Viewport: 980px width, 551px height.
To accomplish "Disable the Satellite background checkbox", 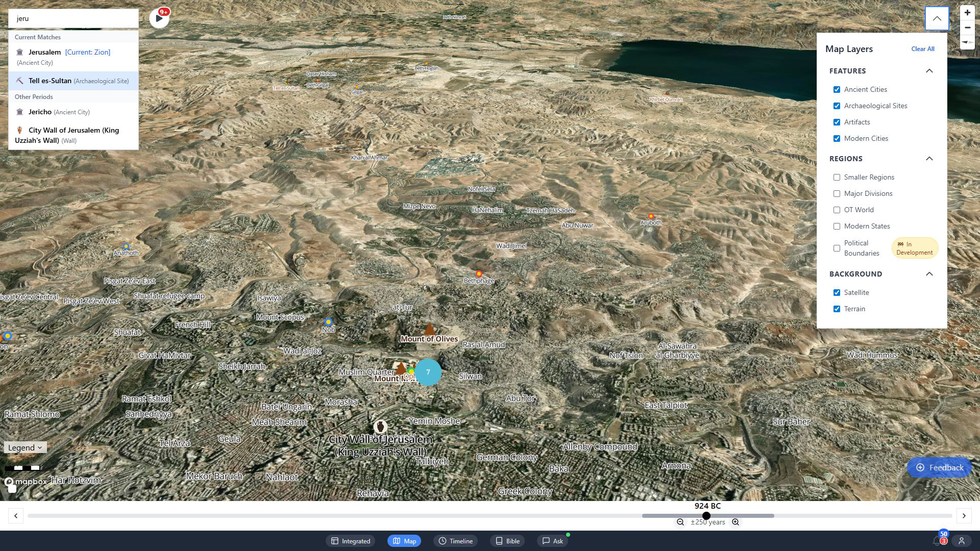I will pos(837,292).
